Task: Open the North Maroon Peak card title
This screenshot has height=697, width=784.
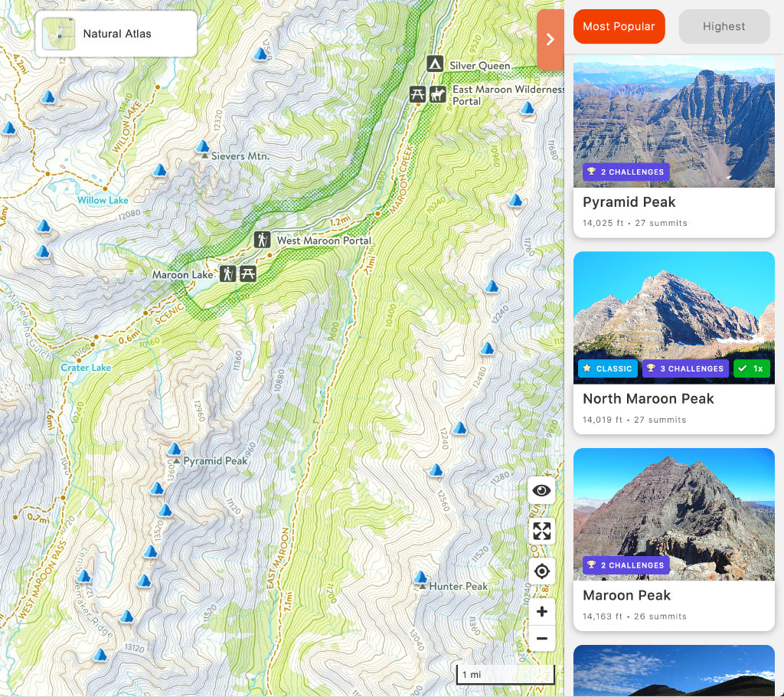Action: pyautogui.click(x=648, y=399)
